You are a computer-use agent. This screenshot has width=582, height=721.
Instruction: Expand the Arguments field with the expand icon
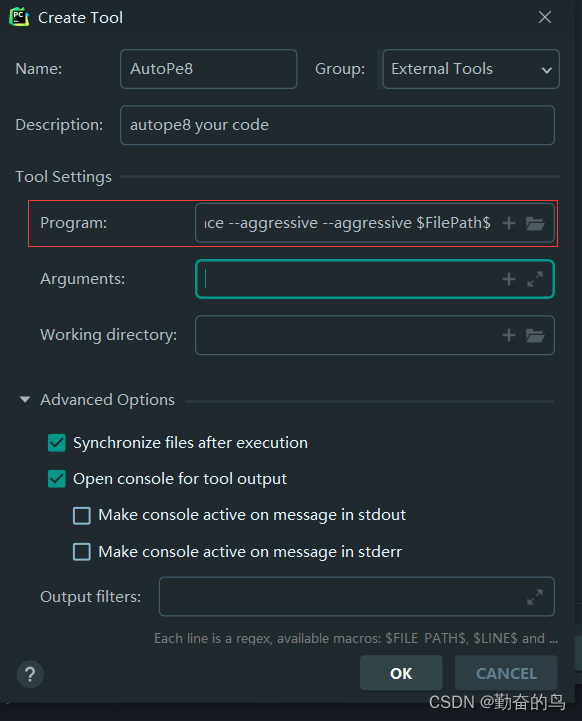535,279
